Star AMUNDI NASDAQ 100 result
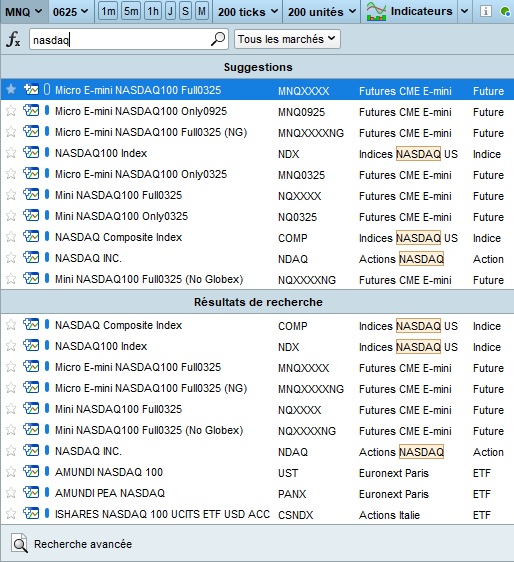This screenshot has height=562, width=514. coord(11,472)
